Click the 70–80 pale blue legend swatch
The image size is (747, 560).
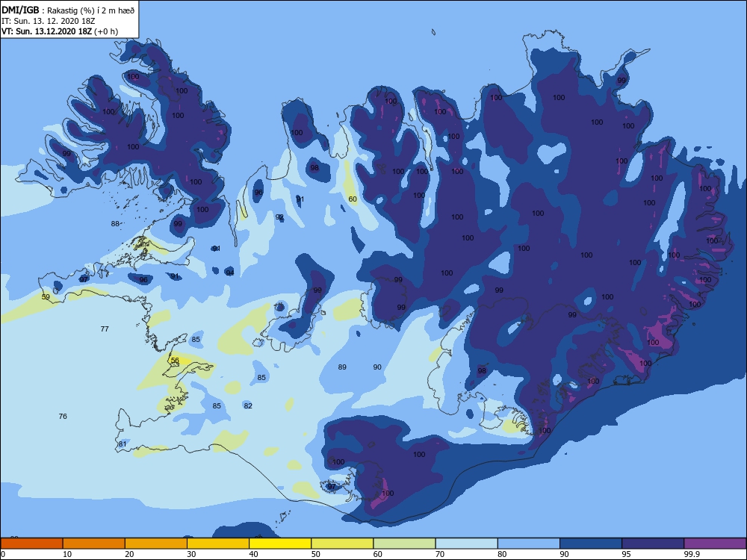(466, 544)
